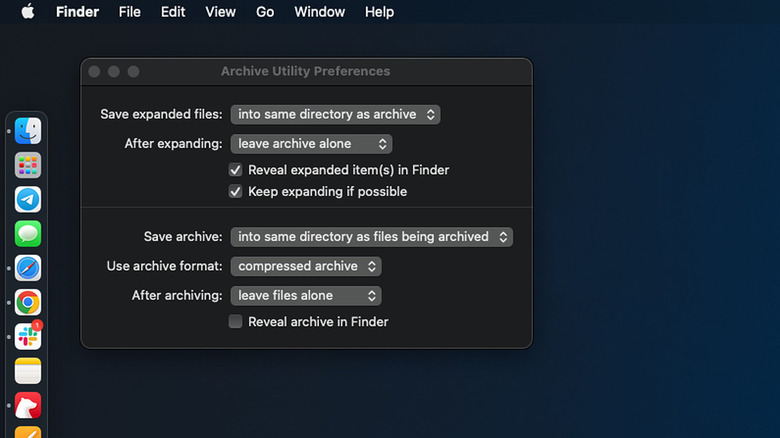Screen dimensions: 780x438
Task: Expand the After expanding dropdown
Action: (310, 144)
